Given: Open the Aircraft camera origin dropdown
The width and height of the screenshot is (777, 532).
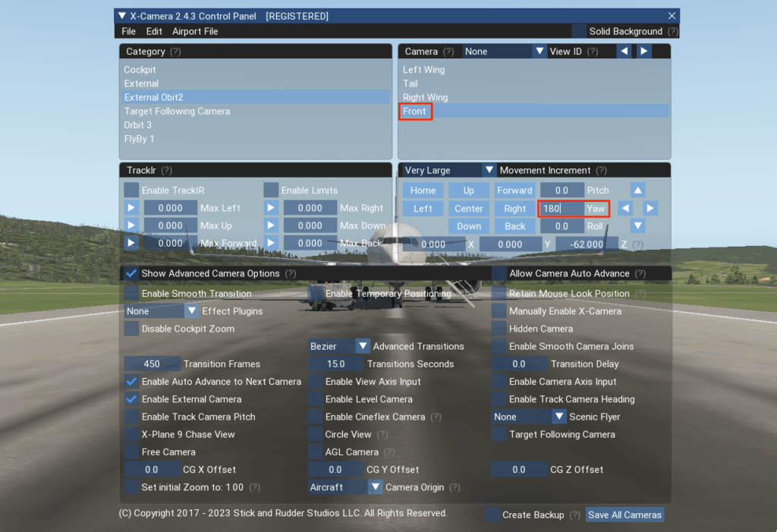Looking at the screenshot, I should (375, 487).
